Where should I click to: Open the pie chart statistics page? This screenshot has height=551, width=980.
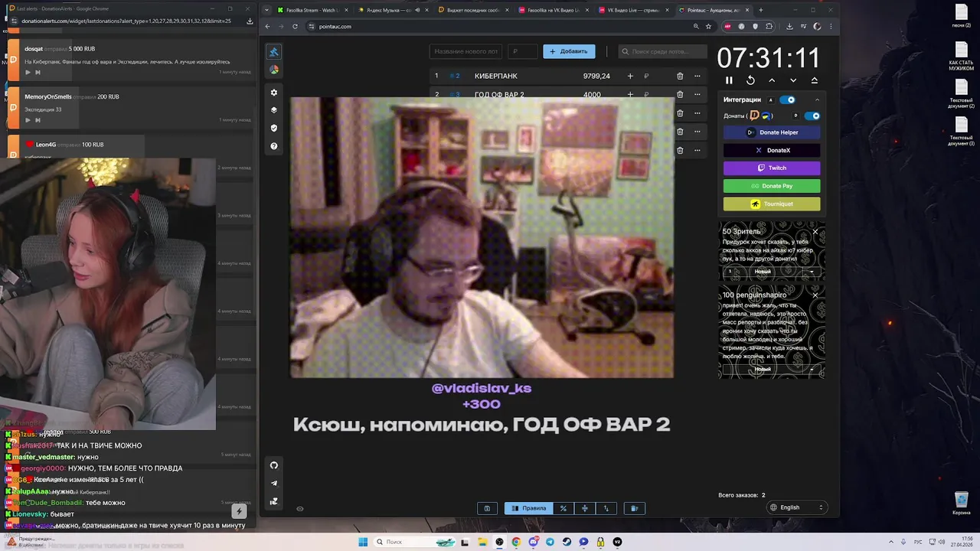point(274,70)
